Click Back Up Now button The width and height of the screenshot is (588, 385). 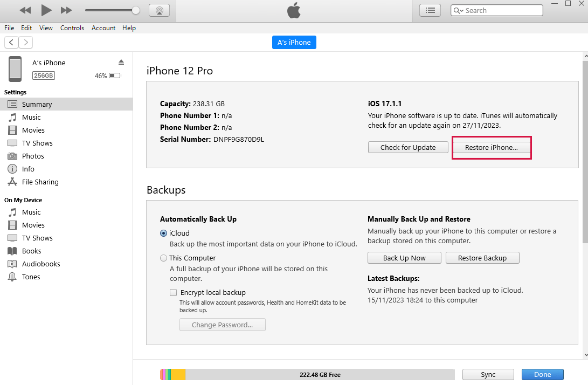click(404, 258)
